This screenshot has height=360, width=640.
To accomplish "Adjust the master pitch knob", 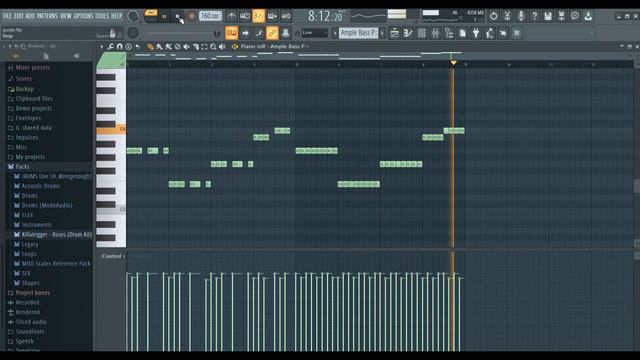I will (133, 33).
